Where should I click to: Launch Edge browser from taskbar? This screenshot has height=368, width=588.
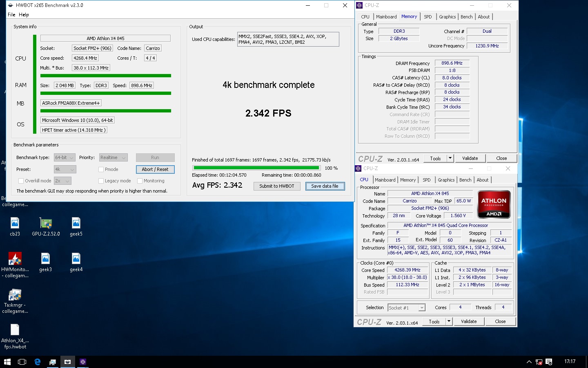(37, 362)
